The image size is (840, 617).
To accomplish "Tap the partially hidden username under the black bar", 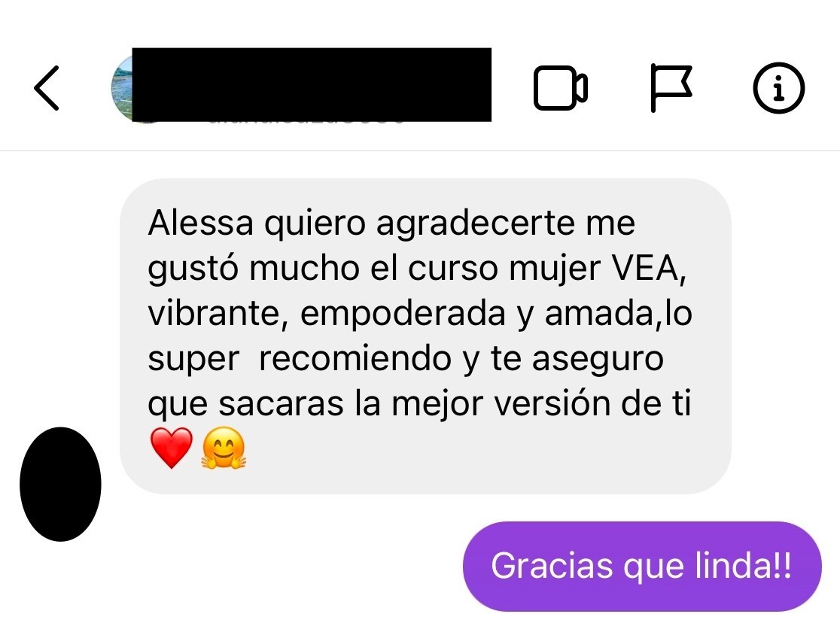I will [306, 122].
